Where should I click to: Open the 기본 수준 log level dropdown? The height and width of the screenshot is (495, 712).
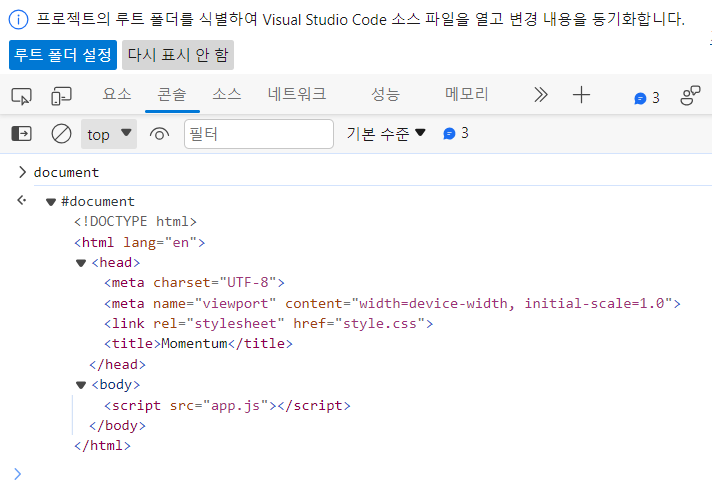coord(386,134)
